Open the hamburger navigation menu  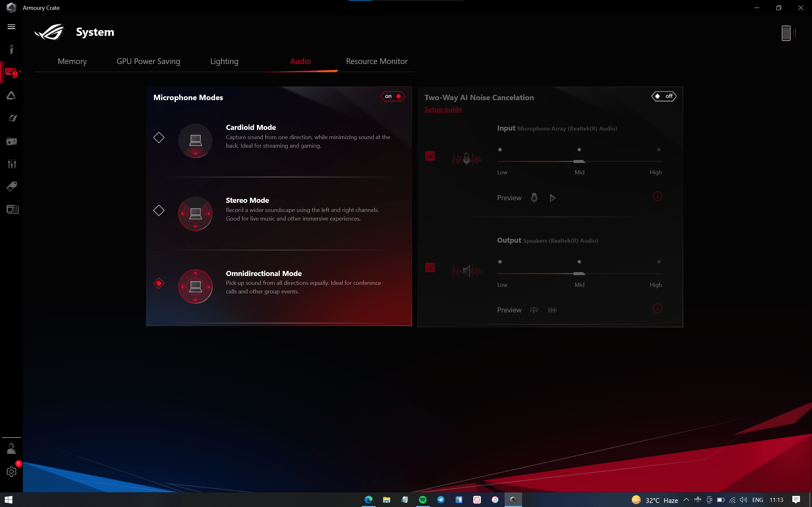11,27
